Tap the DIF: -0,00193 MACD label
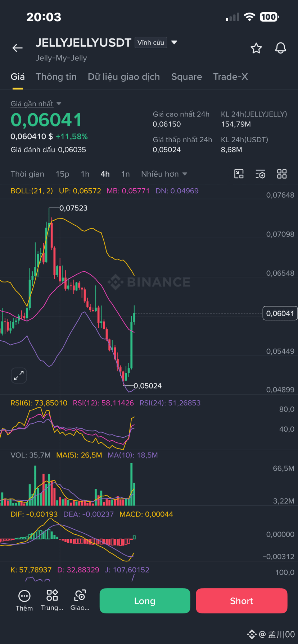 click(34, 514)
